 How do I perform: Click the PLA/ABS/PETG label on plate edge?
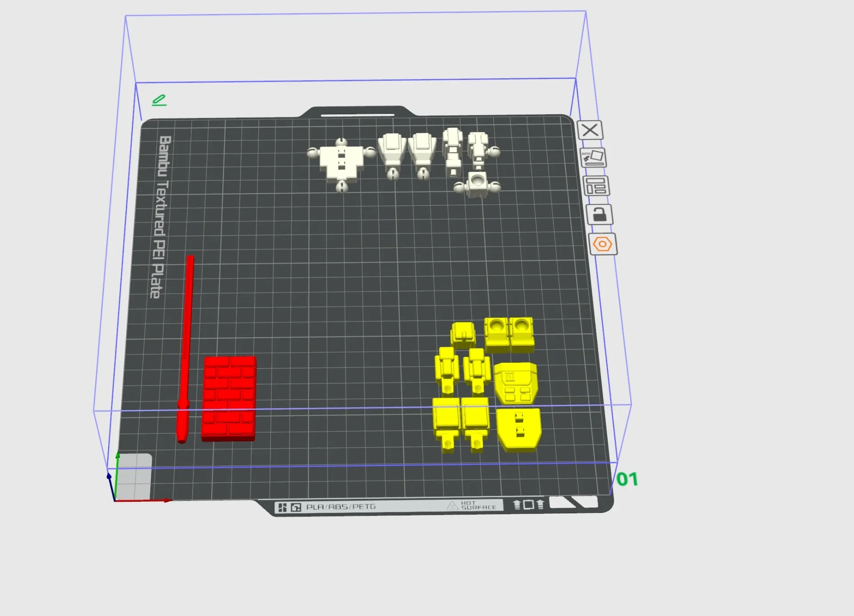click(341, 507)
